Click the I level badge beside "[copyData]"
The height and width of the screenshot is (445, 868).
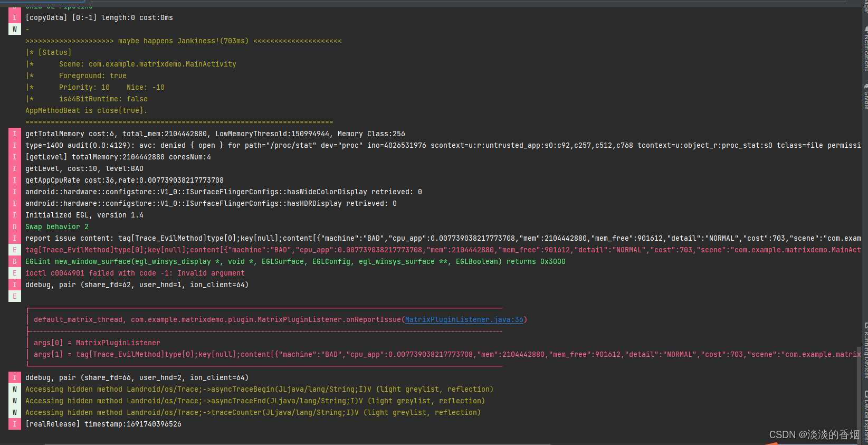tap(15, 17)
